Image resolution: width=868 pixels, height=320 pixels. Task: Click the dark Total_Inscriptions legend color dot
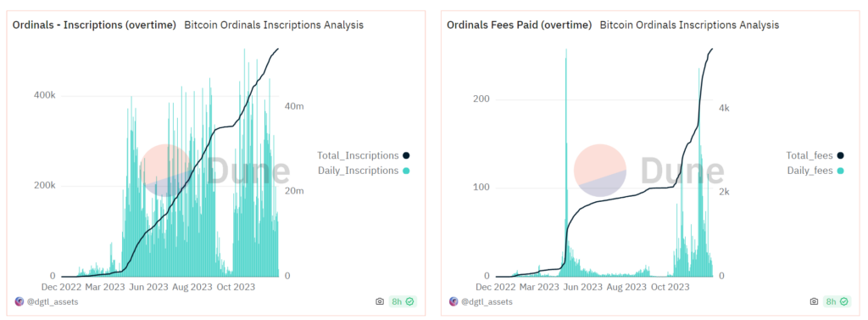pyautogui.click(x=406, y=155)
